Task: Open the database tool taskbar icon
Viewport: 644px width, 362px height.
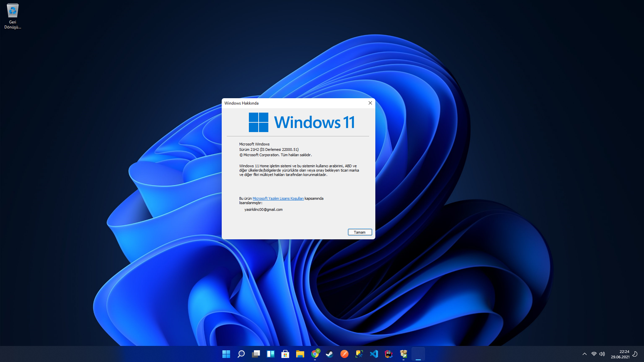Action: pos(359,354)
